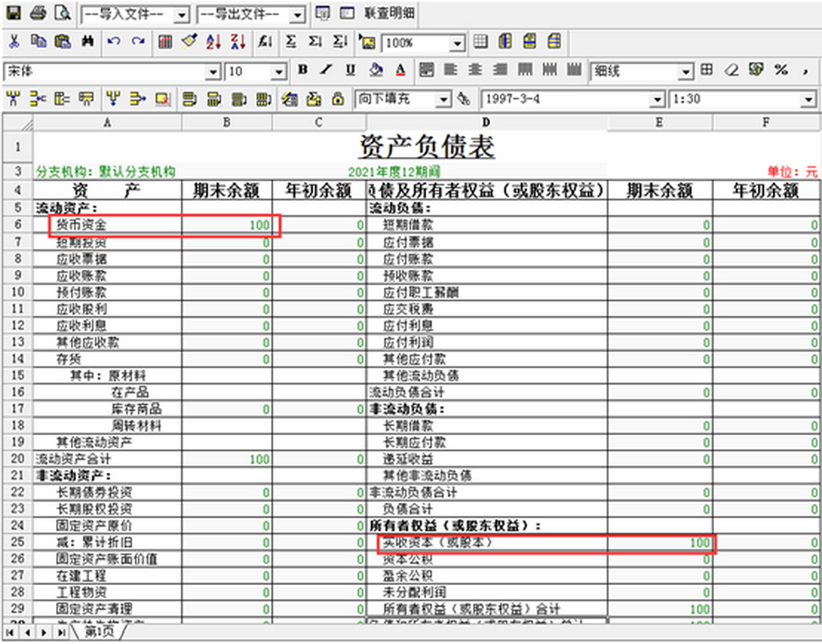The image size is (822, 644).
Task: Click the save icon in the toolbar
Action: [13, 13]
